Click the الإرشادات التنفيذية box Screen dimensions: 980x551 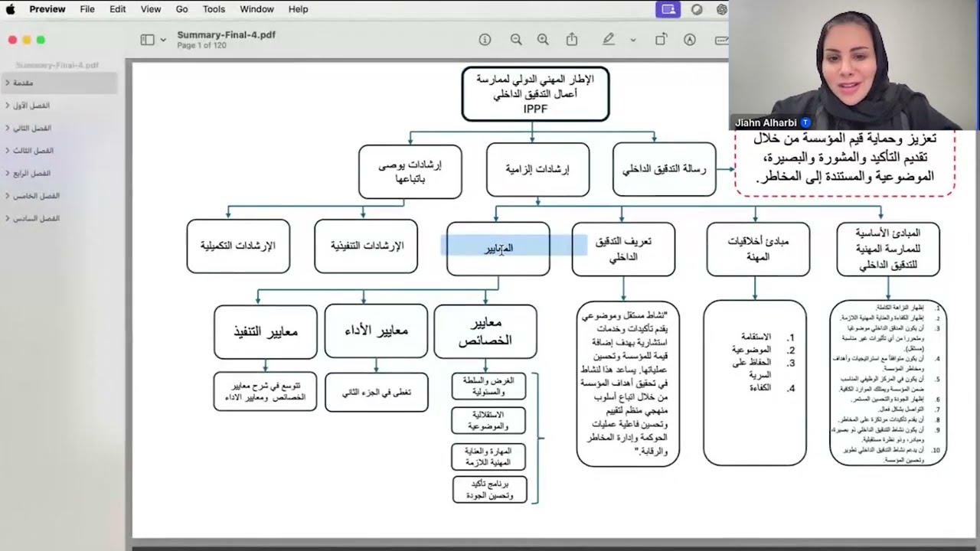(366, 246)
